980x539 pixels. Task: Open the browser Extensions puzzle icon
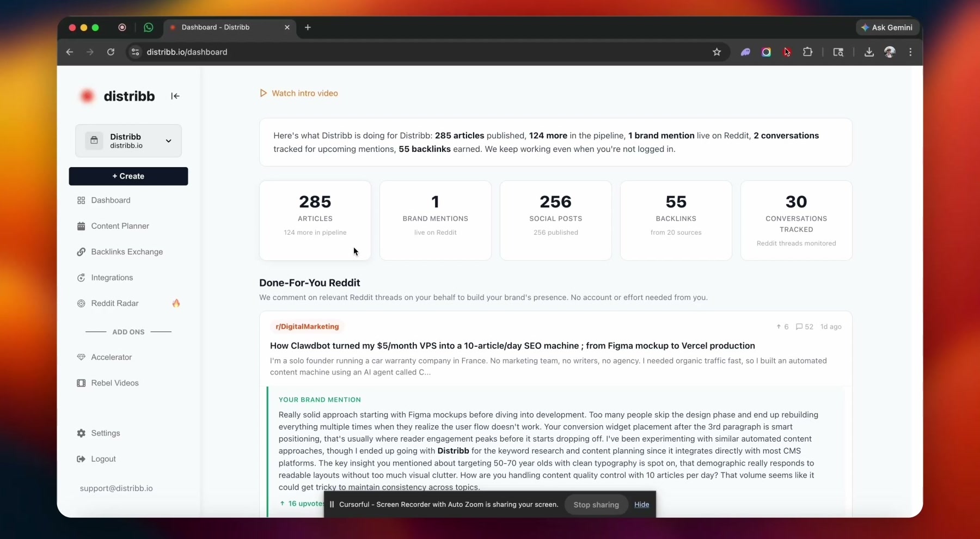point(808,52)
